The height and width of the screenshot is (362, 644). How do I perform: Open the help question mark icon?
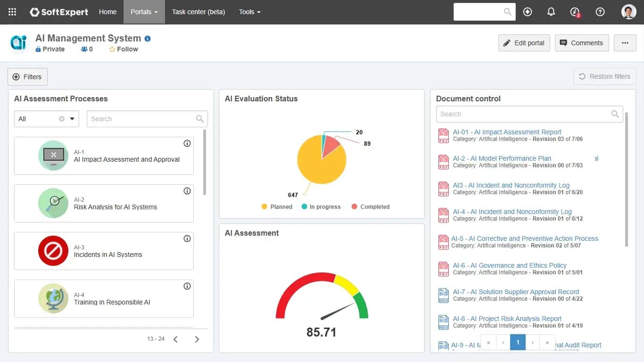[600, 12]
